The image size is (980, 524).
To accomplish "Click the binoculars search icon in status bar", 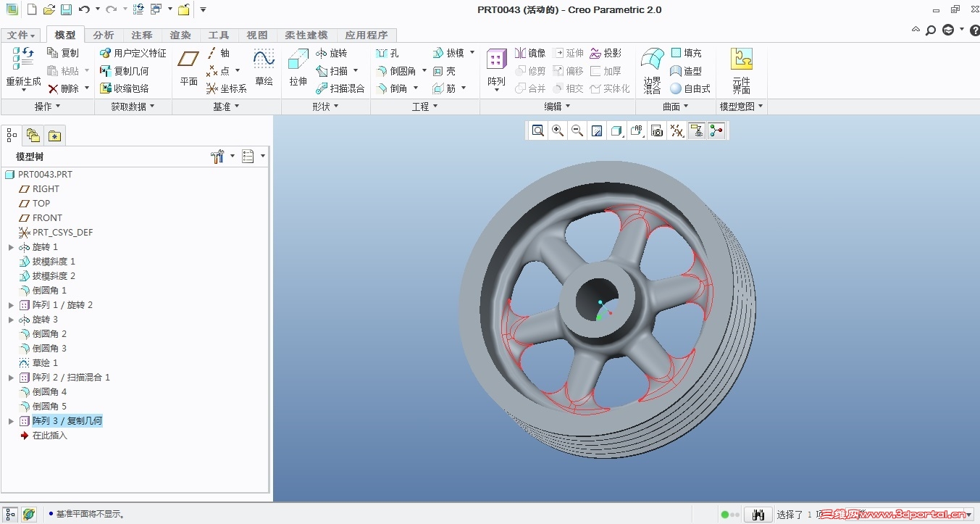I will [759, 515].
